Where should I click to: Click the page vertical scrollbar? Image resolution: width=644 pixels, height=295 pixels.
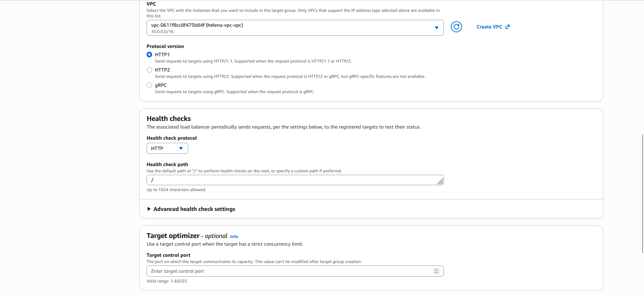(x=642, y=193)
